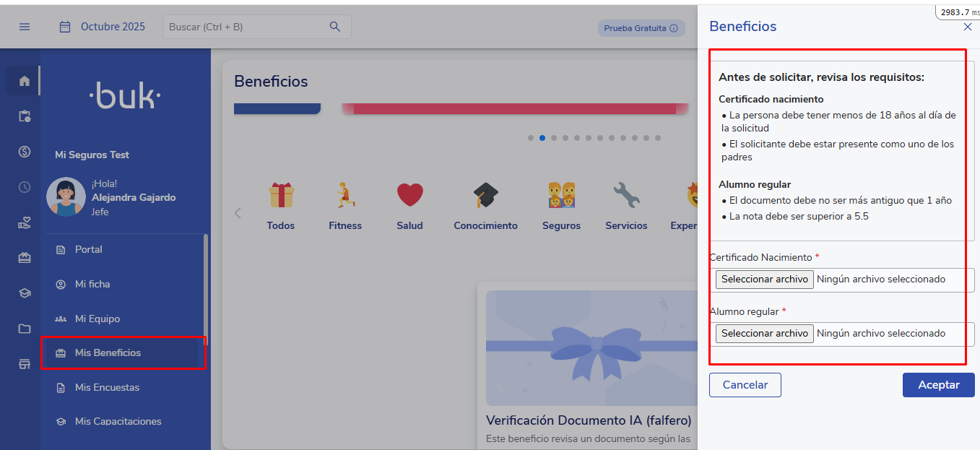Click the graduation cap icon in left rail
Image resolution: width=980 pixels, height=450 pixels.
tap(25, 293)
